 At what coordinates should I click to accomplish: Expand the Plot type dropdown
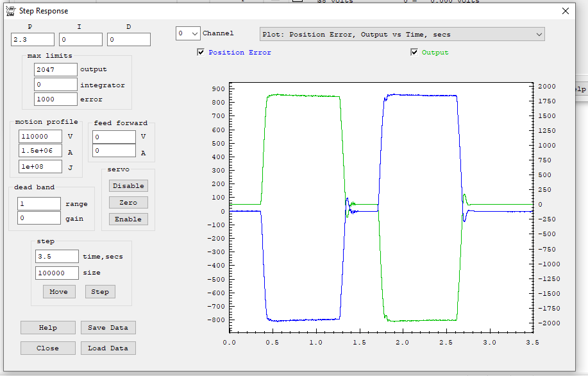pyautogui.click(x=402, y=34)
